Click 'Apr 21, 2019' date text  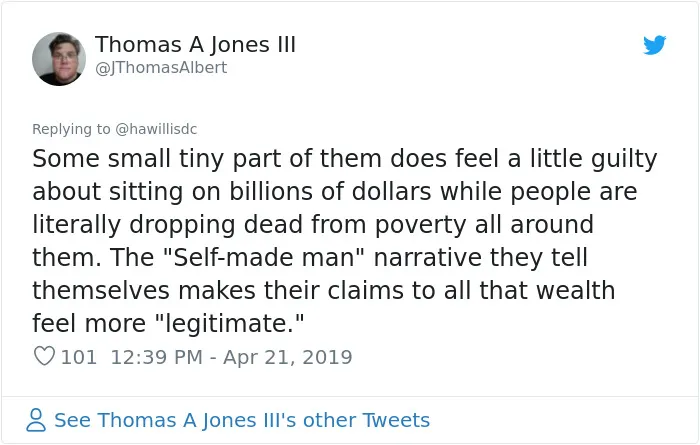[288, 357]
